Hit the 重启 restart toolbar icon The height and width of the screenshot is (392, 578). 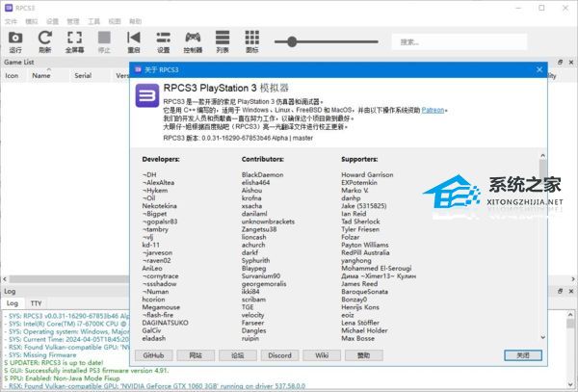point(133,41)
